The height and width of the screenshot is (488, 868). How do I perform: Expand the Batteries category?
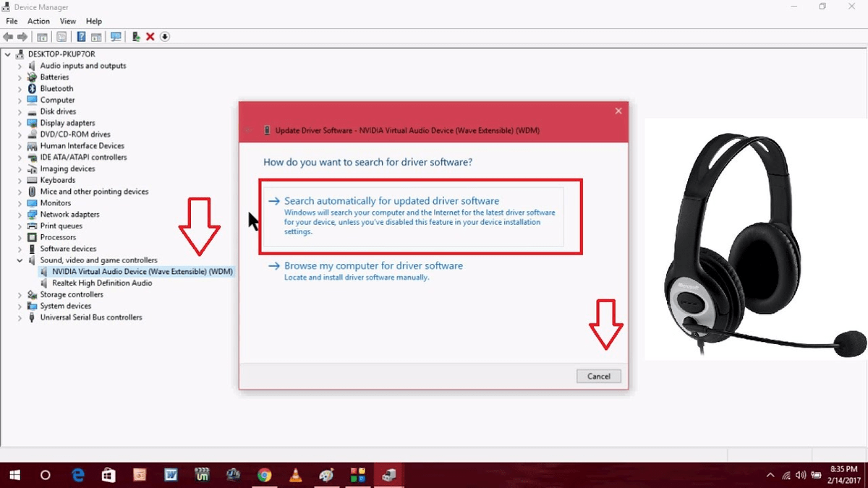pyautogui.click(x=20, y=77)
